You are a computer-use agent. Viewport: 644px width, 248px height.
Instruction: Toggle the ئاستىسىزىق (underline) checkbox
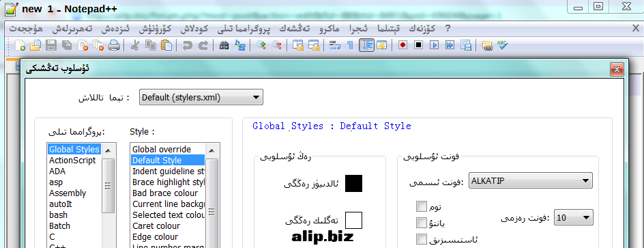click(422, 239)
